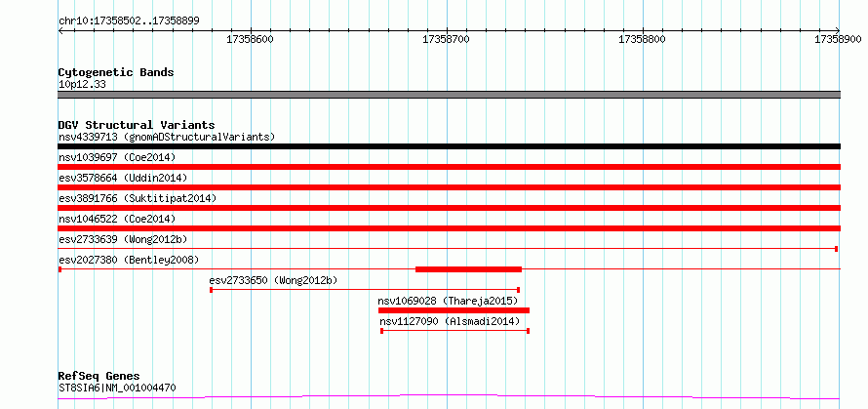Screen dimensions: 868x409
Task: Click the gray 10p12.33 cytogenetic band
Action: pos(449,95)
